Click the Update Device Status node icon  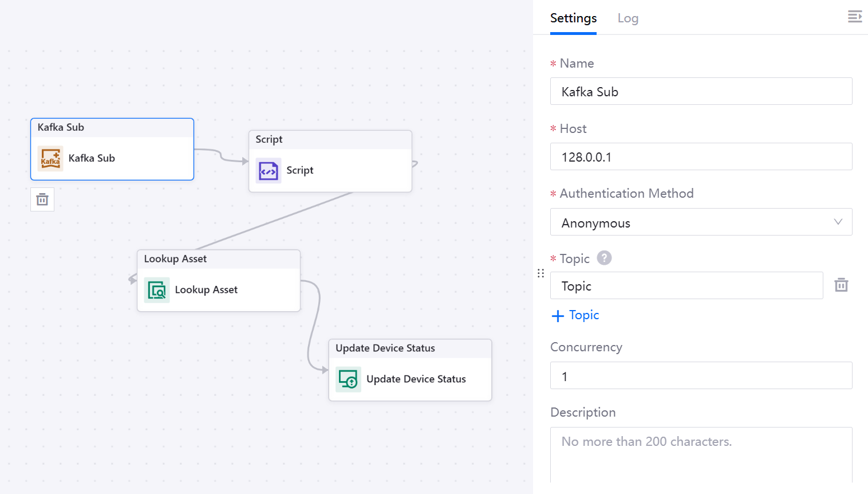(x=348, y=379)
